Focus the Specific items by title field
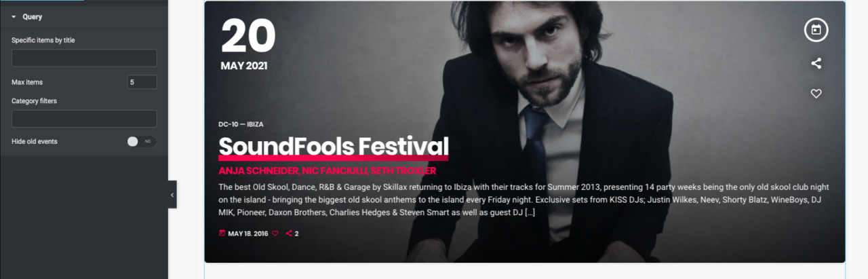Screen dimensions: 868x279 click(x=84, y=58)
